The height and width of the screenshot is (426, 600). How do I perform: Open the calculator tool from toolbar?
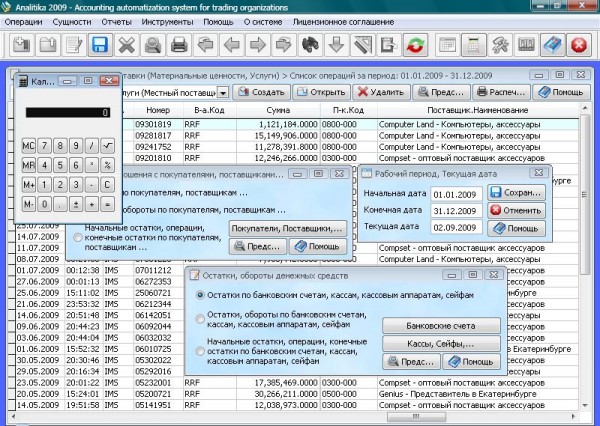click(x=474, y=45)
